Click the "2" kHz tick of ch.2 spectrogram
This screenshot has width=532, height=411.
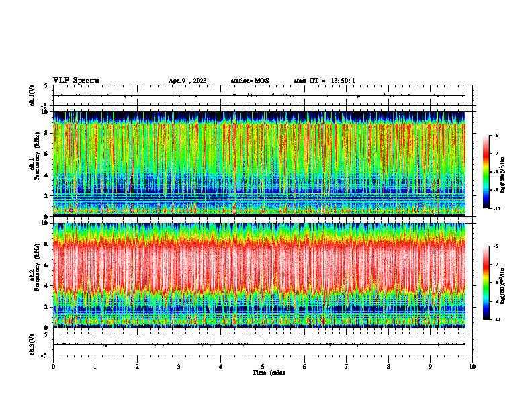point(46,307)
